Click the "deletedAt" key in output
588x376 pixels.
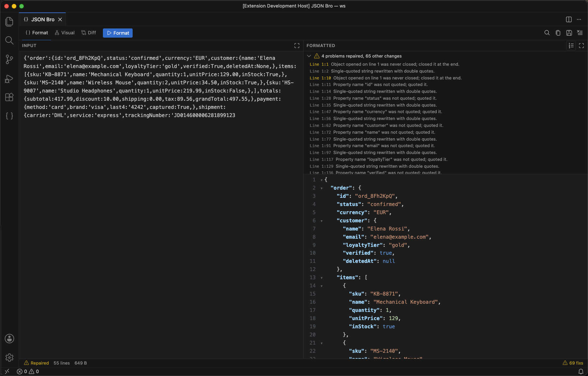pos(360,261)
